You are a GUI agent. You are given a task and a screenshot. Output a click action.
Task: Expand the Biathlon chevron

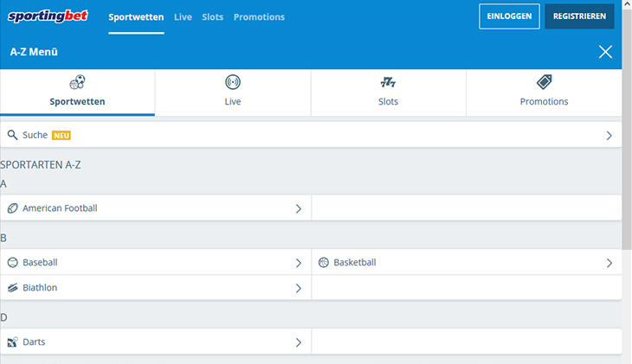(299, 288)
